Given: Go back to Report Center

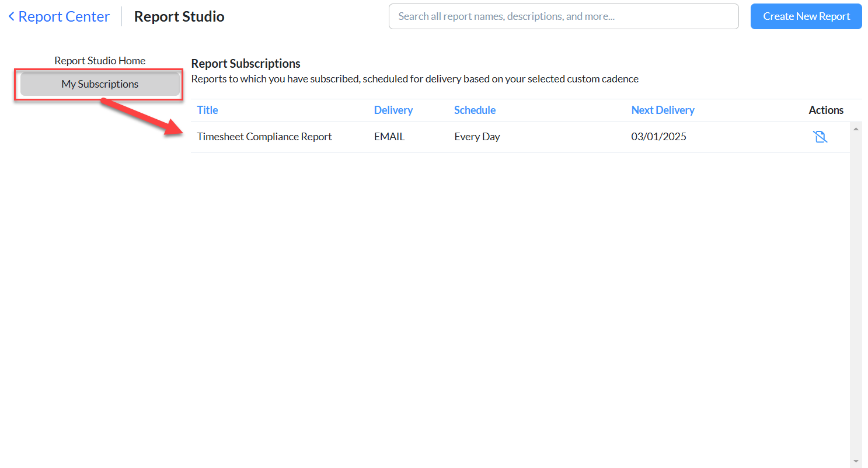Looking at the screenshot, I should [x=59, y=16].
